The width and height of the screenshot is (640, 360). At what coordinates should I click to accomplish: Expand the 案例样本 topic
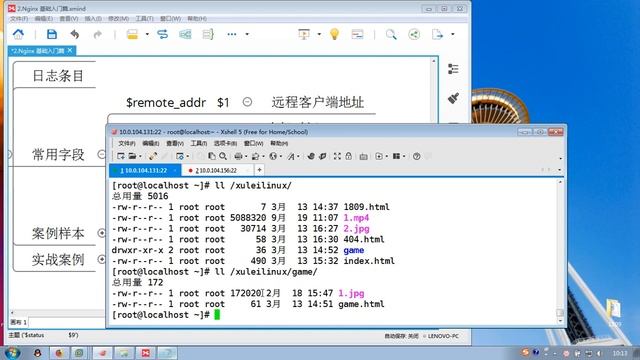101,233
